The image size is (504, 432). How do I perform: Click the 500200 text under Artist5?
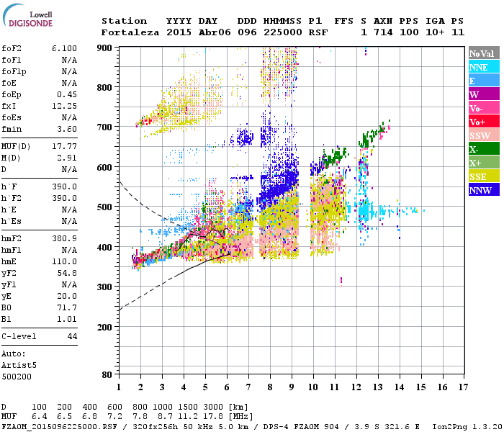coord(17,377)
